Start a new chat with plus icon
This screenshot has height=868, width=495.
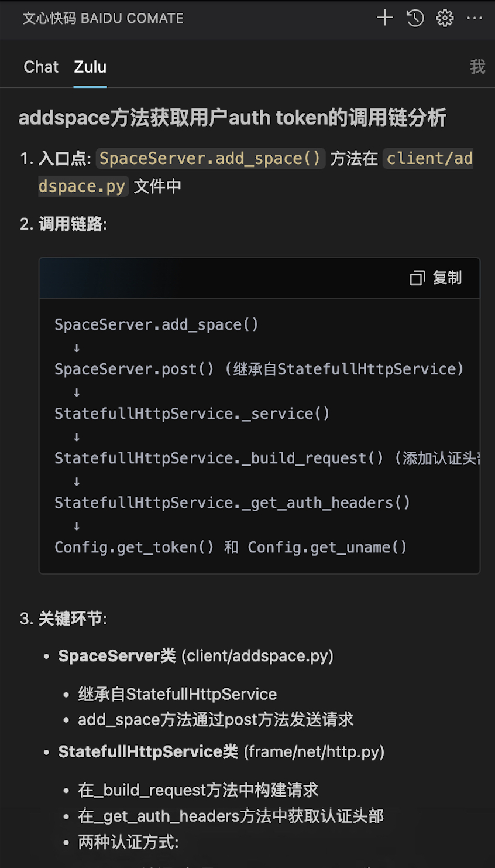384,18
